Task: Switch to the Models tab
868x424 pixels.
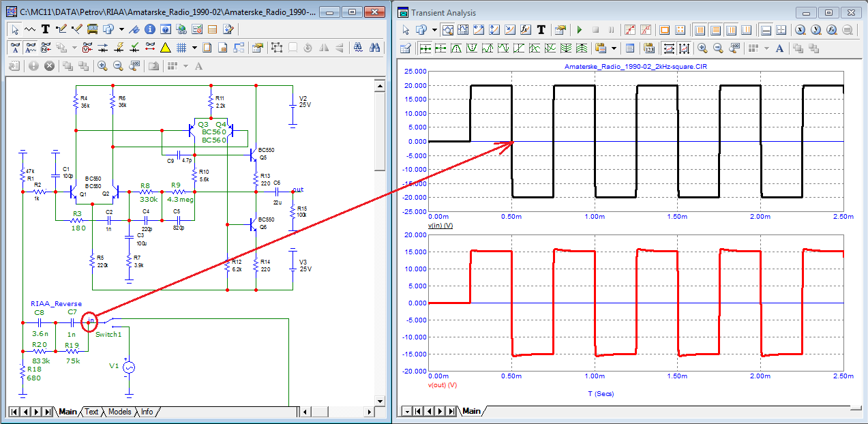Action: pos(119,412)
